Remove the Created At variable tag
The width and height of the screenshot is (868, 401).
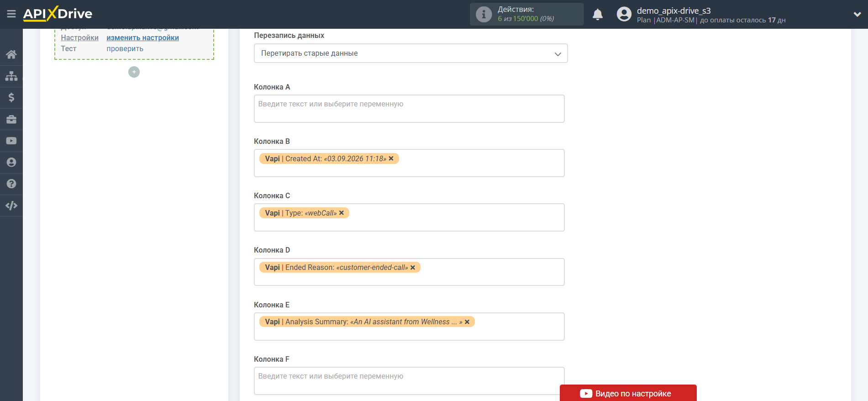[391, 158]
